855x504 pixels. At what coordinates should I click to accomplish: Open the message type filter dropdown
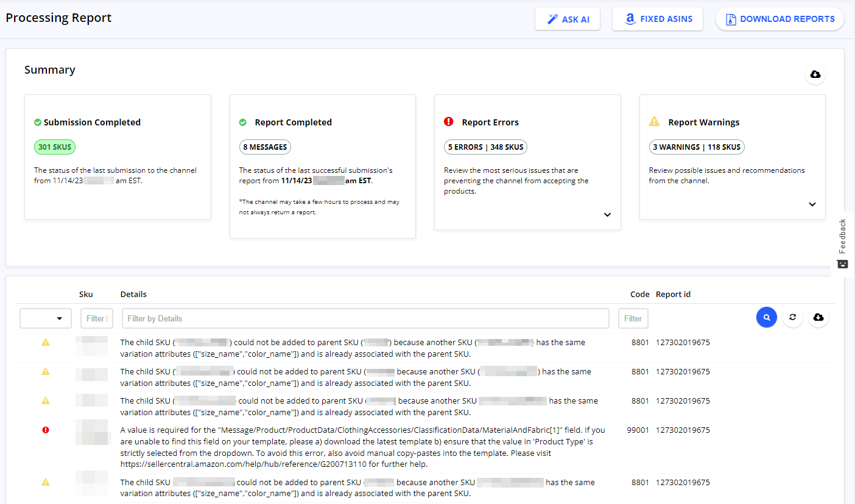point(46,318)
